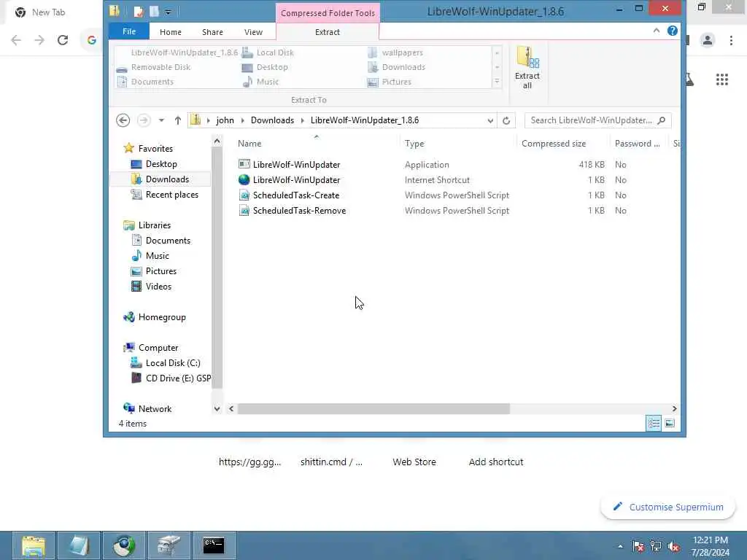Click Action Center flag tray icon

tap(638, 546)
